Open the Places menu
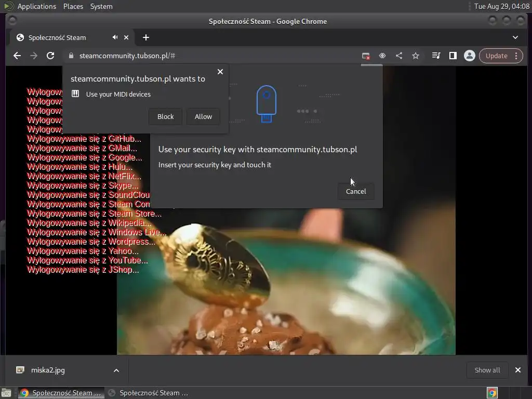 tap(73, 6)
